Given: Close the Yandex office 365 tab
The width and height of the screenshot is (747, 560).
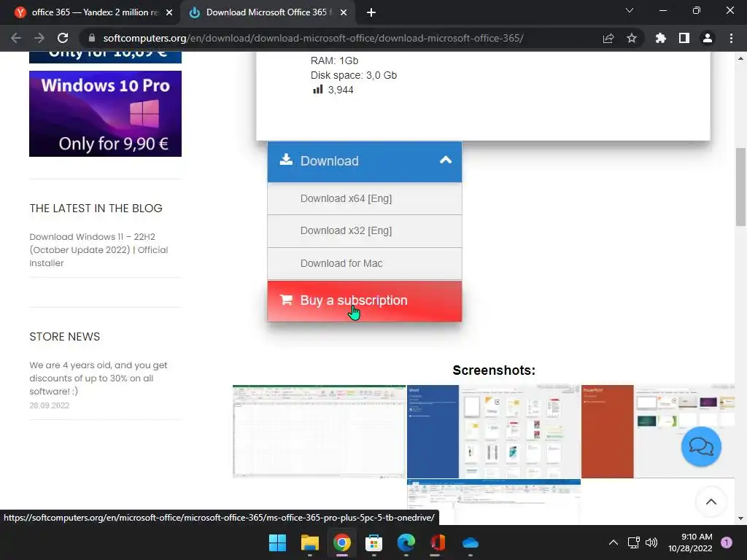Looking at the screenshot, I should [169, 12].
